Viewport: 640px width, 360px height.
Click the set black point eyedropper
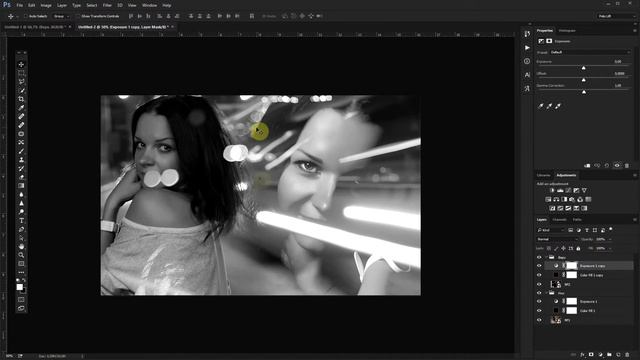coord(541,106)
